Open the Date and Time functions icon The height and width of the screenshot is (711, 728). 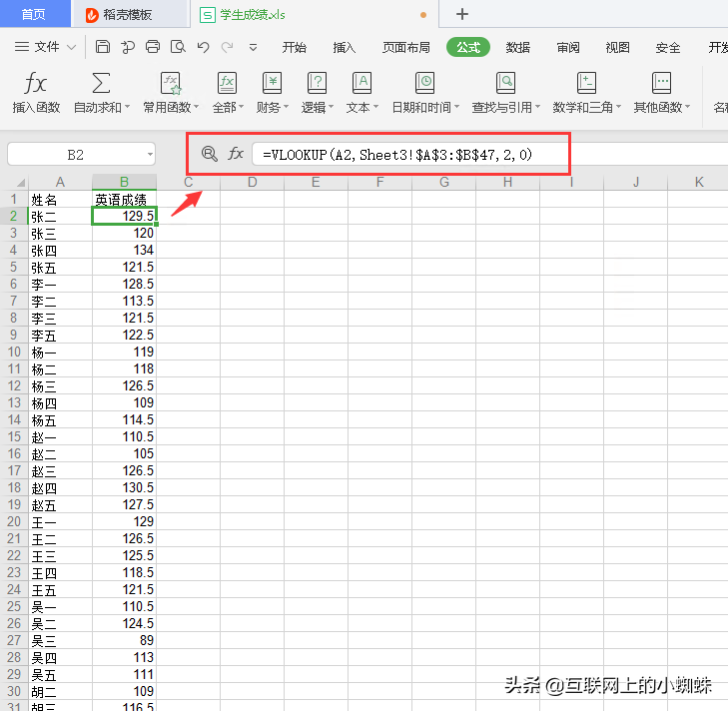424,84
